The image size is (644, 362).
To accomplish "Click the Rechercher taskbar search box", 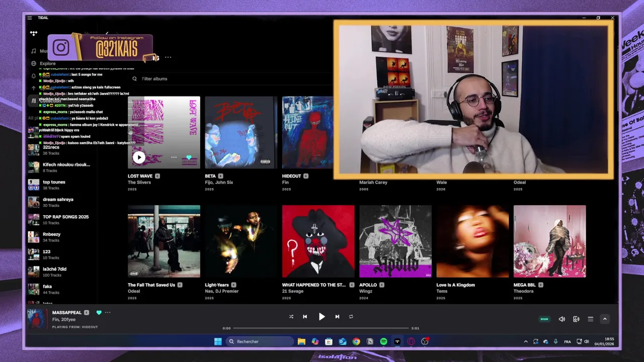I will 259,342.
